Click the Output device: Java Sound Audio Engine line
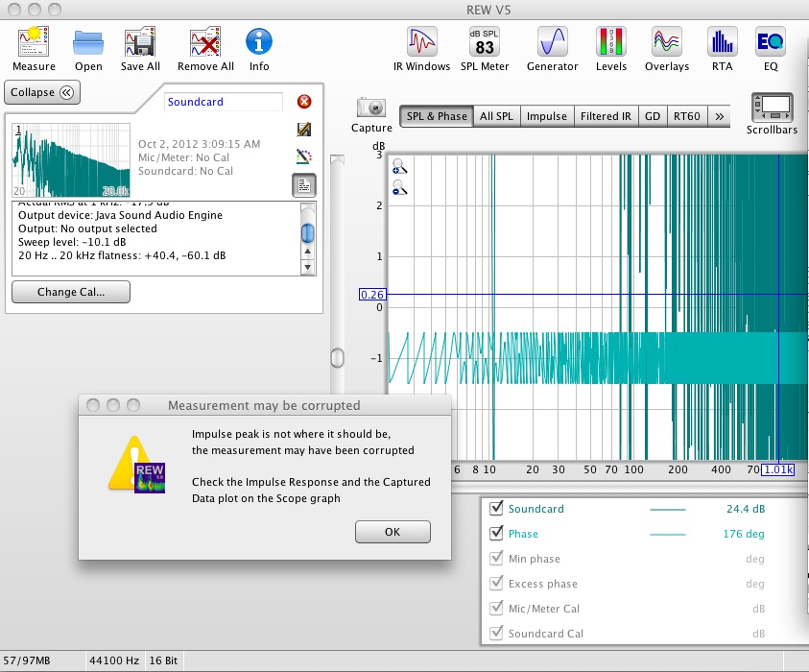This screenshot has width=809, height=672. [x=120, y=215]
